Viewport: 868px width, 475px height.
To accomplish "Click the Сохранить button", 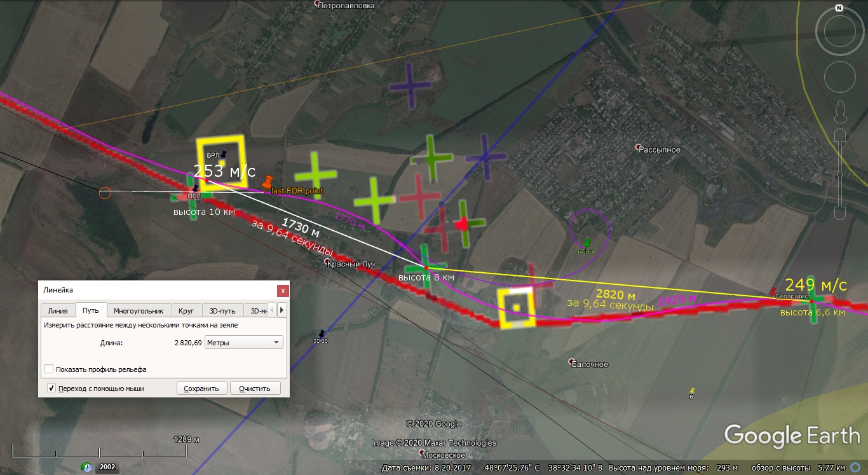I will 201,389.
